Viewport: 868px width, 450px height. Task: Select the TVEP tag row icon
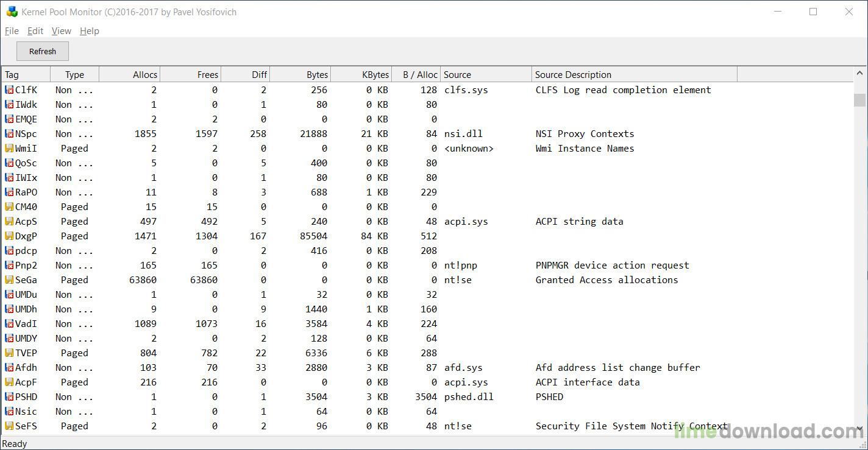tap(9, 353)
